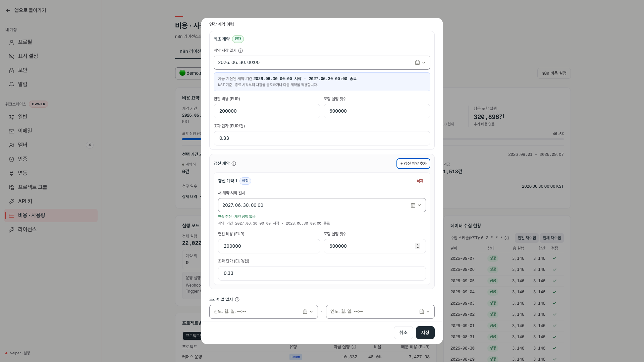Click the back arrow icon beside 앱으로 돌아가기
The image size is (644, 362).
pyautogui.click(x=8, y=11)
